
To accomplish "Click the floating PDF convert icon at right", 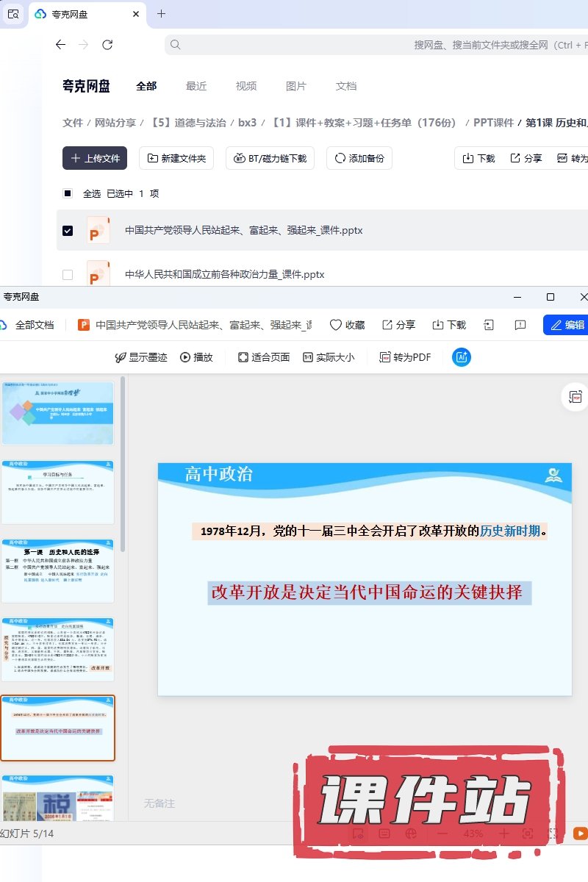I will tap(575, 397).
